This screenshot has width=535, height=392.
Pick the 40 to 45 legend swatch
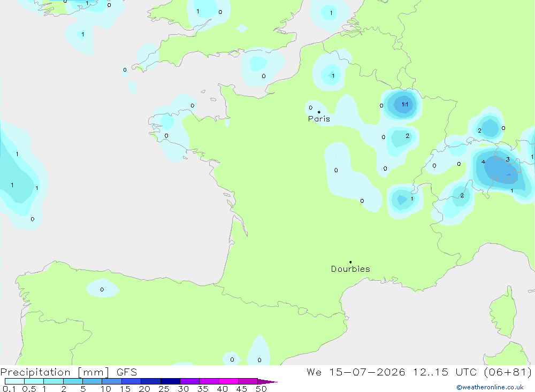[228, 381]
